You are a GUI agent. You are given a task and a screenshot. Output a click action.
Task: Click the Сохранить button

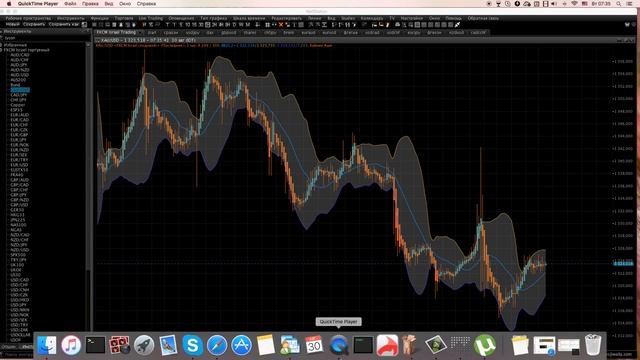[34, 24]
